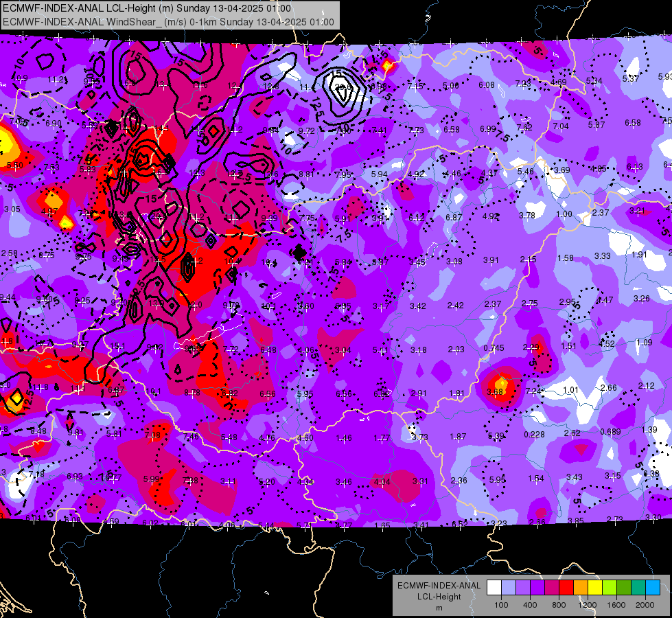
Task: Click the light lavender legend swatch
Action: (509, 588)
